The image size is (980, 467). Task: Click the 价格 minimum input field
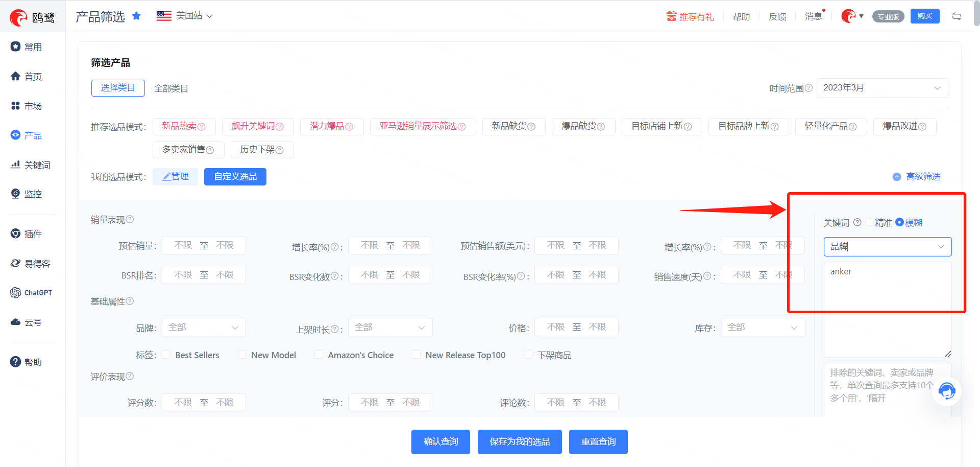[556, 327]
